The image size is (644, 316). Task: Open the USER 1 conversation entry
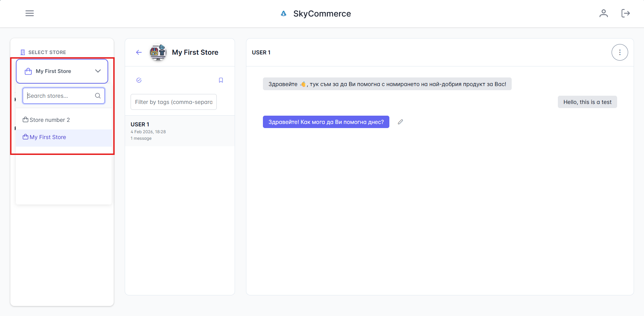pyautogui.click(x=180, y=131)
